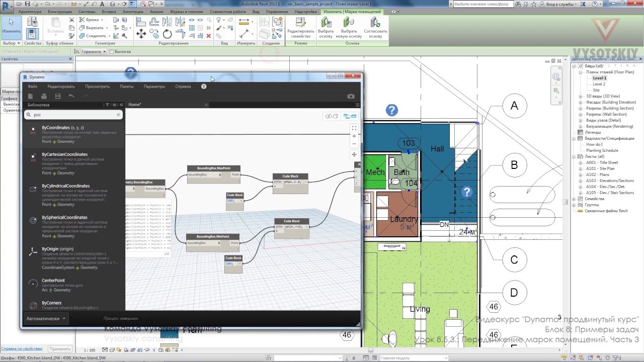
Task: Open Dynamo Пакеты menu
Action: pos(127,86)
